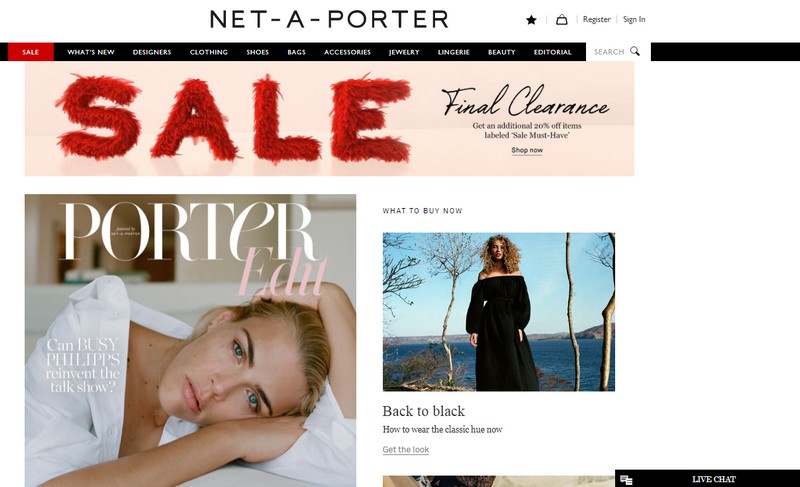This screenshot has height=487, width=800.
Task: Open the Bags menu item
Action: click(x=296, y=52)
